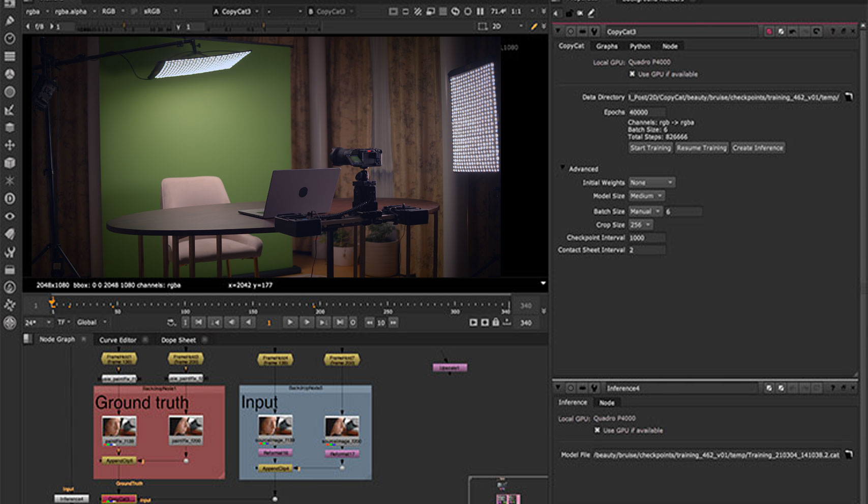Image resolution: width=868 pixels, height=504 pixels.
Task: Open the Curve Editor tab
Action: pyautogui.click(x=117, y=340)
